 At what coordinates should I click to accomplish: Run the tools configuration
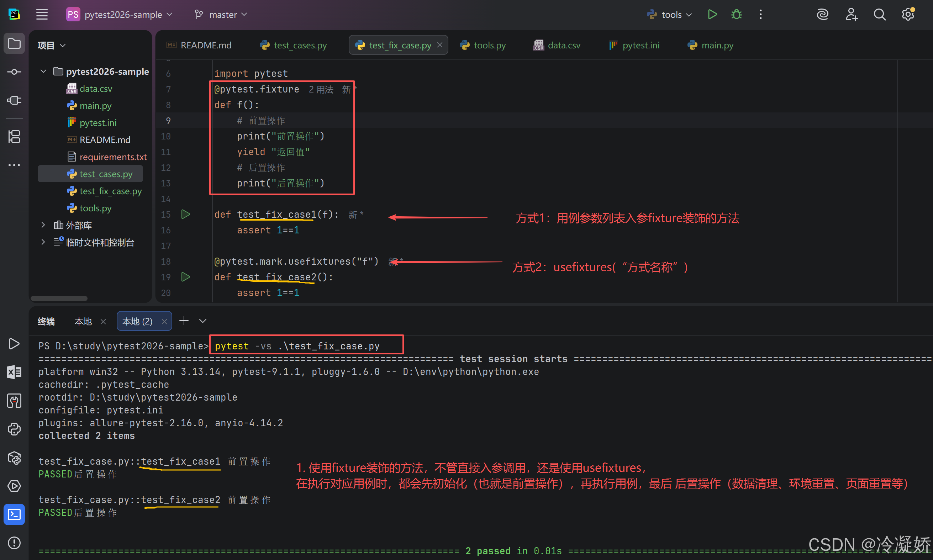(x=712, y=14)
